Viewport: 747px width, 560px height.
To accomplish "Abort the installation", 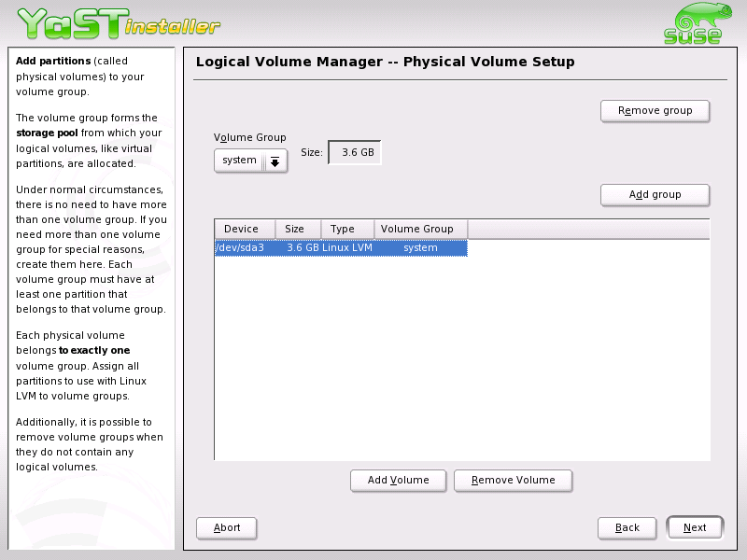I will pyautogui.click(x=226, y=527).
